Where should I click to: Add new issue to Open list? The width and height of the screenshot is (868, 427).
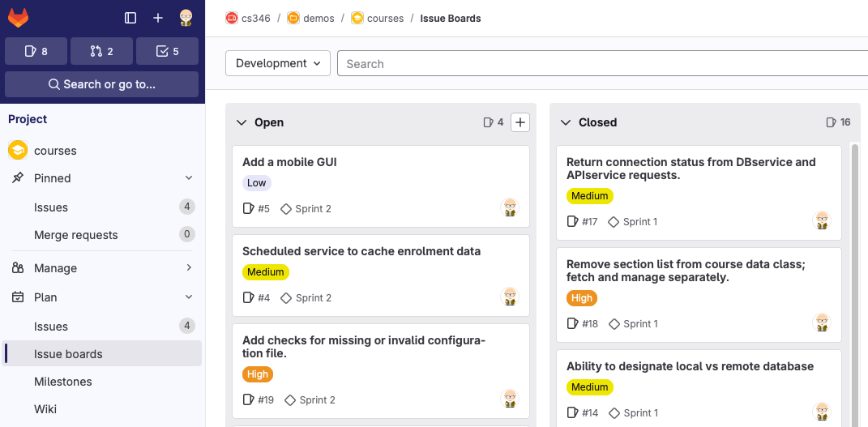coord(520,122)
